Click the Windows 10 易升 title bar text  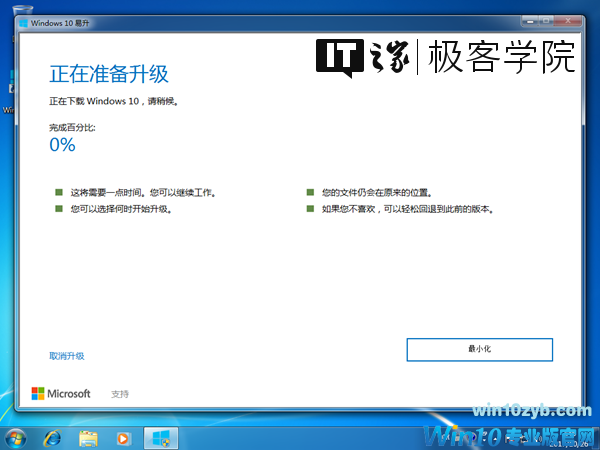pyautogui.click(x=60, y=23)
